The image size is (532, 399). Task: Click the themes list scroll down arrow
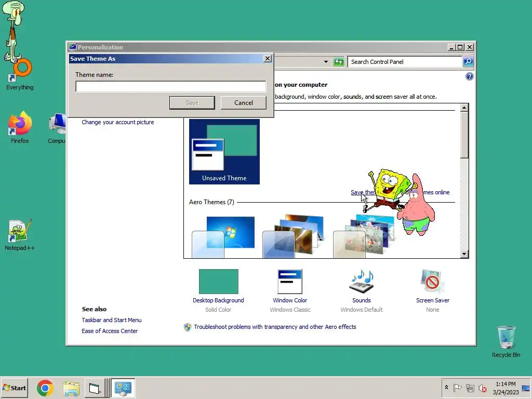click(x=464, y=254)
